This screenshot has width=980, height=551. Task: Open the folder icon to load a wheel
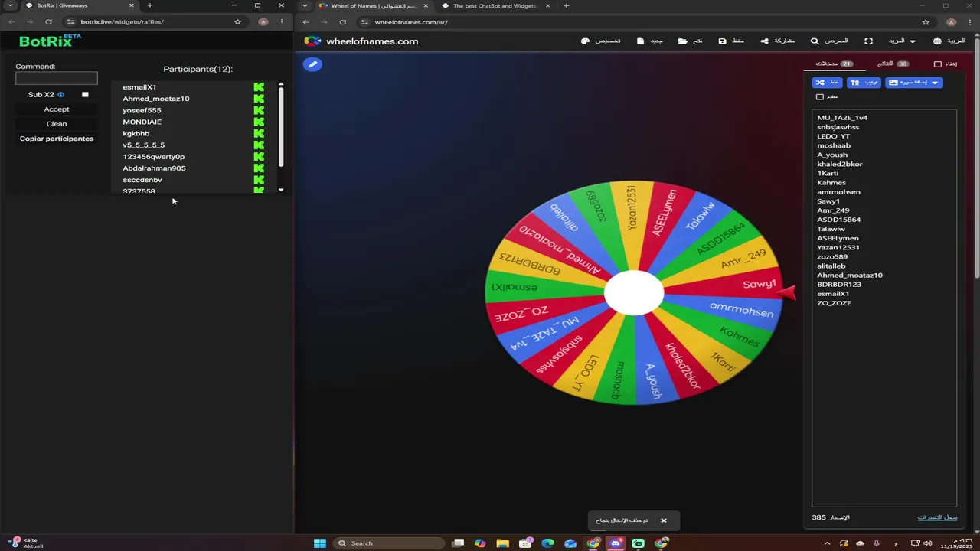tap(682, 41)
